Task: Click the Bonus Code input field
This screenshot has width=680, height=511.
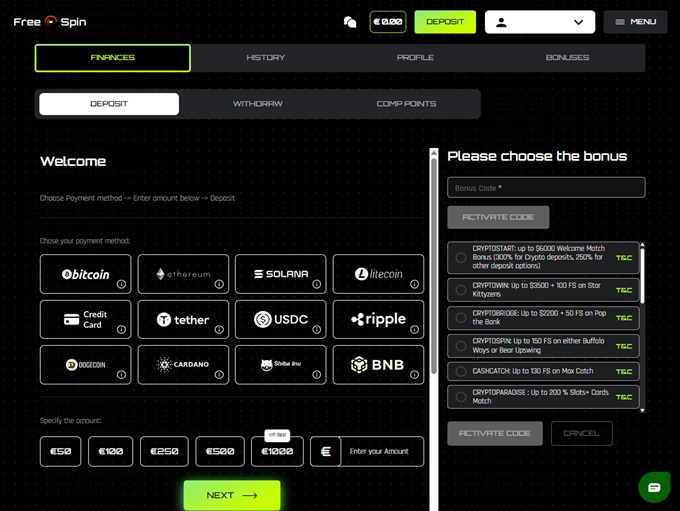Action: coord(546,187)
